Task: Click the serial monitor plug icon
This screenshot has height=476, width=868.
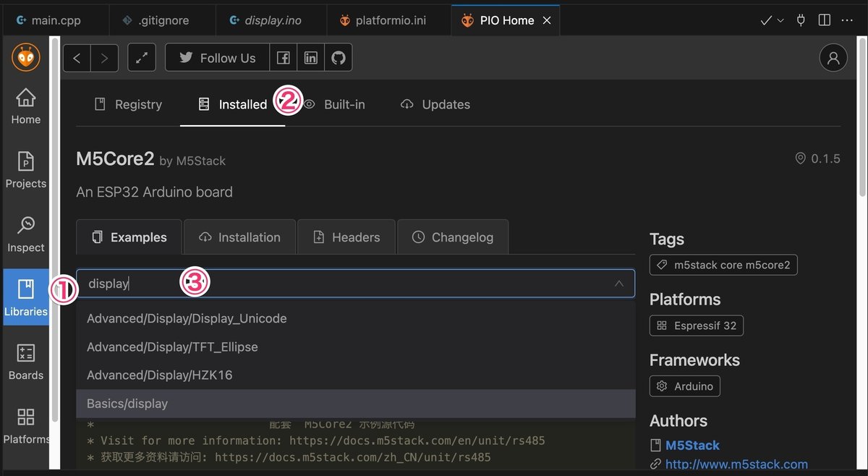Action: (801, 20)
